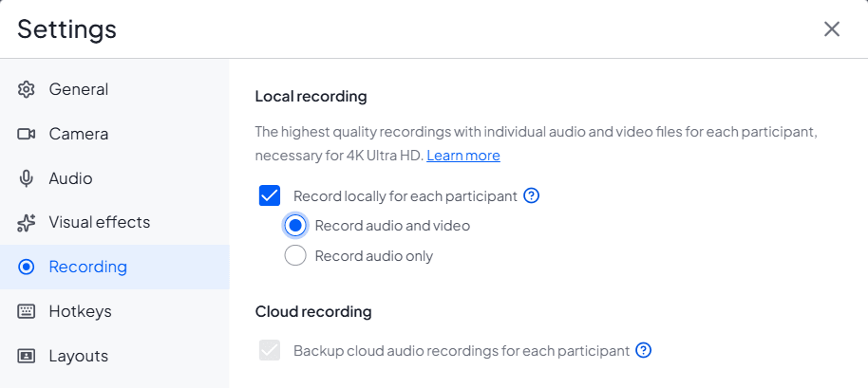This screenshot has height=388, width=868.
Task: Open the Camera settings tab
Action: pos(115,135)
